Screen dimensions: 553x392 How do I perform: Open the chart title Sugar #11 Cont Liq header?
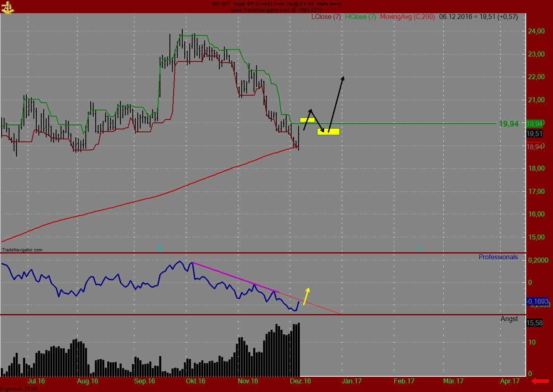(276, 4)
